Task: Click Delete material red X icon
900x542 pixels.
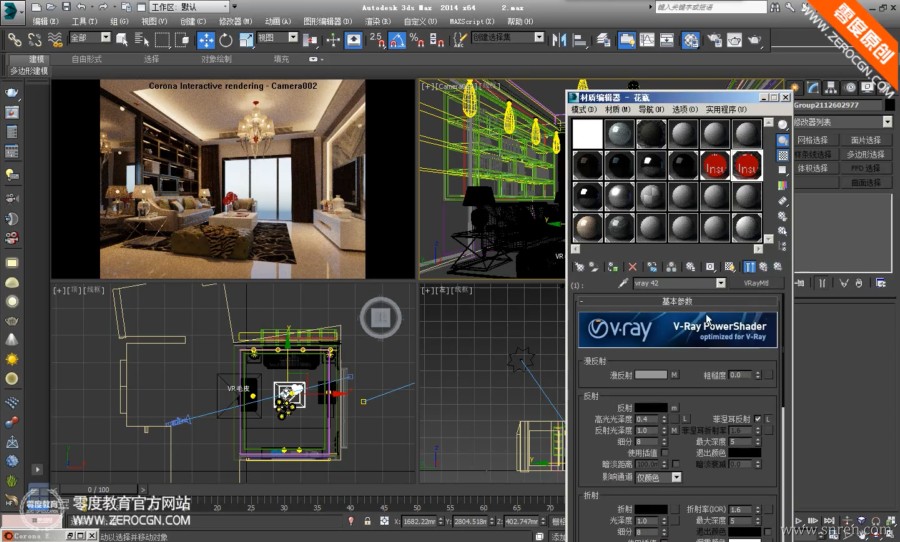Action: pos(632,267)
